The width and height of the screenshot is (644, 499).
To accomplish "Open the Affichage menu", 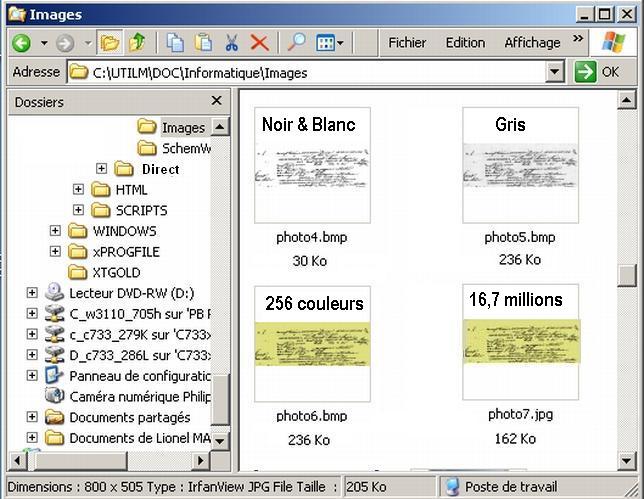I will 532,43.
